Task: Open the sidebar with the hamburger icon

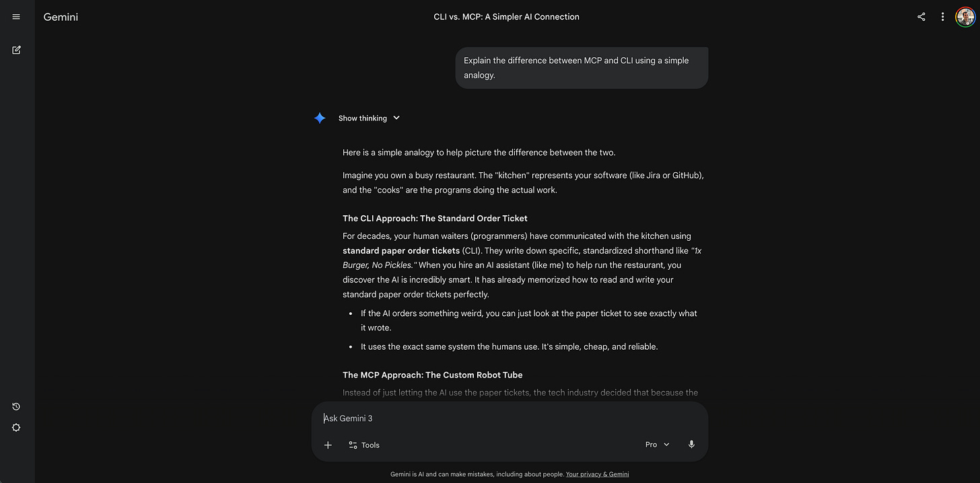Action: (15, 16)
